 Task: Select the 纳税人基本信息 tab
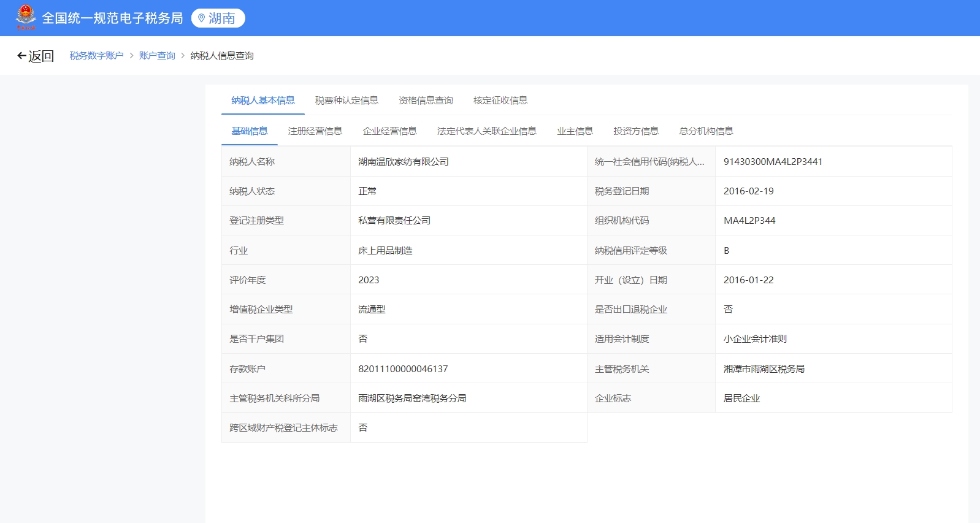[263, 101]
